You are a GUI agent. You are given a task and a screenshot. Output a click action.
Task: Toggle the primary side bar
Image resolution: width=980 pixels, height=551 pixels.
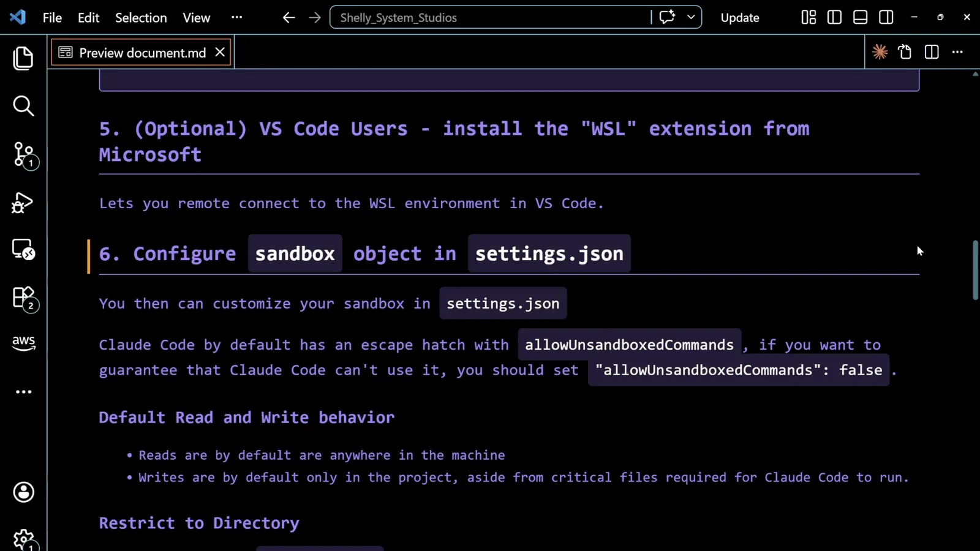coord(834,17)
